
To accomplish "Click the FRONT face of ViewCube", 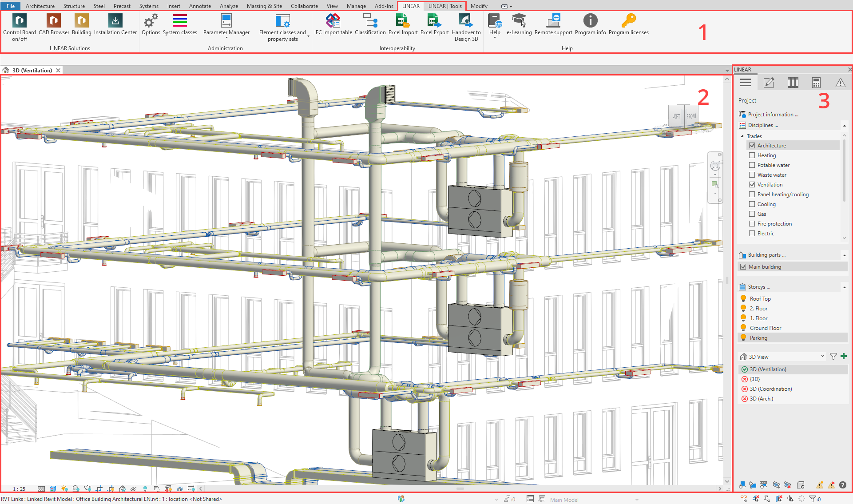I will 691,116.
